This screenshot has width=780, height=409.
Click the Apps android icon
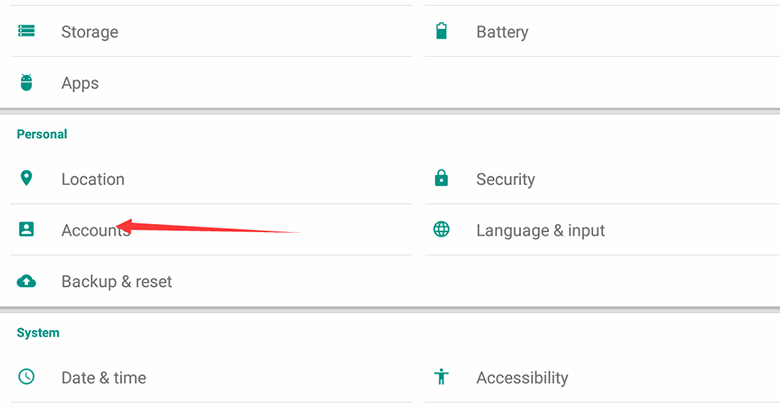[x=27, y=83]
